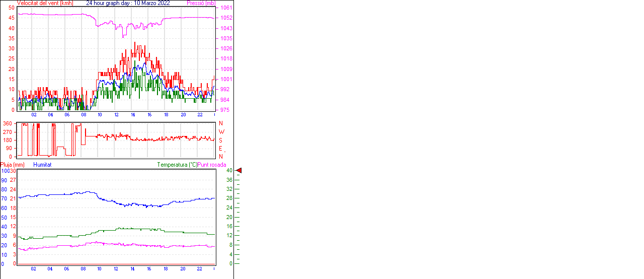Click the 'Humitat' legend label
This screenshot has height=279, width=644.
tap(42, 165)
